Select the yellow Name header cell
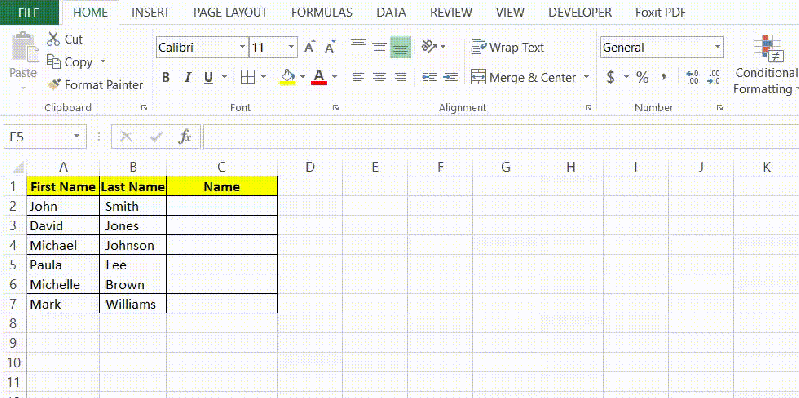 222,187
